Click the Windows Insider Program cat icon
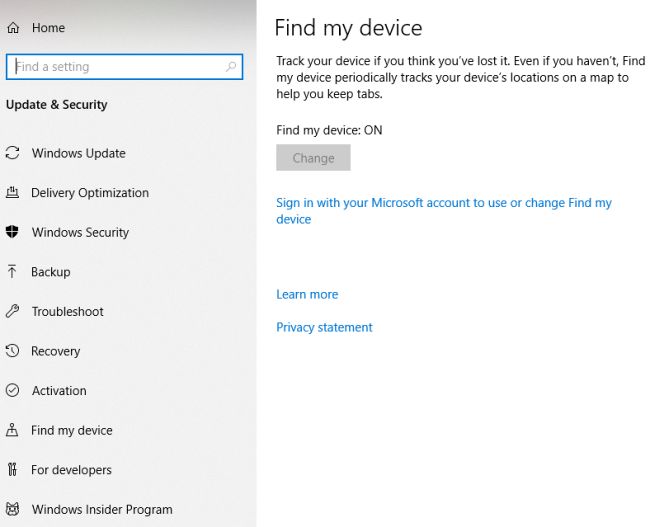Screen dimensions: 650x527 click(12, 509)
